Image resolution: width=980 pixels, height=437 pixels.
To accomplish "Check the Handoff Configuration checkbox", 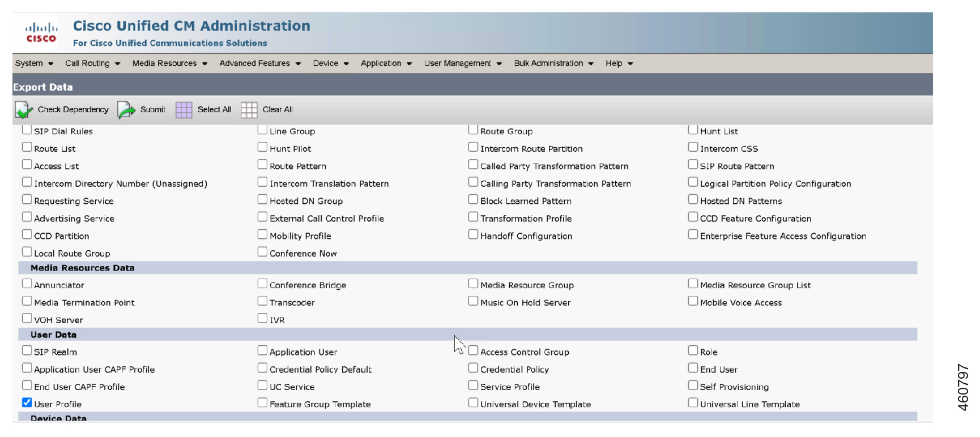I will (473, 234).
